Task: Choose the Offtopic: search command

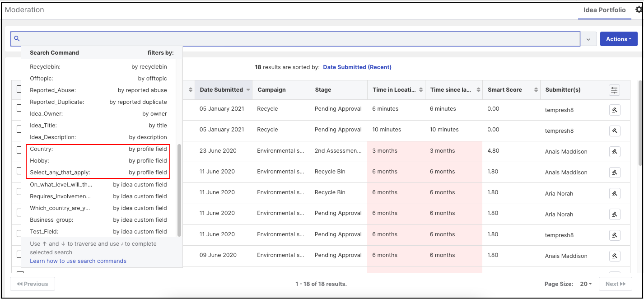Action: (x=98, y=79)
